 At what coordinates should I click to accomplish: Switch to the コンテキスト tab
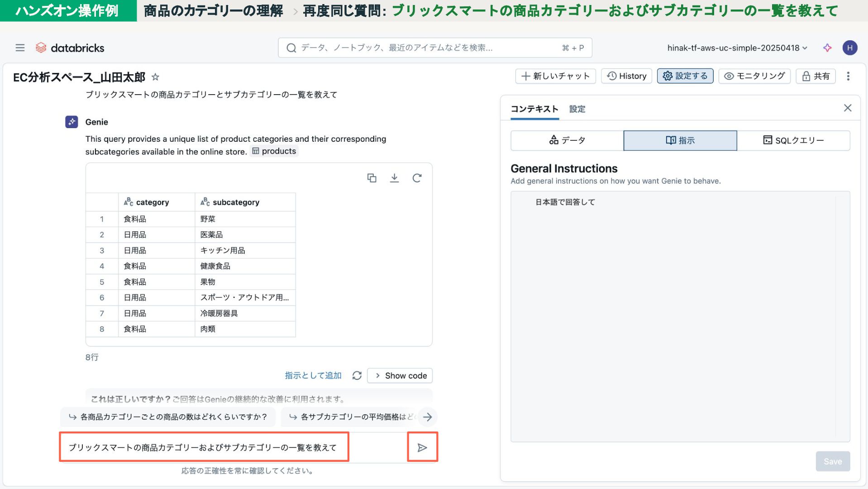tap(534, 109)
